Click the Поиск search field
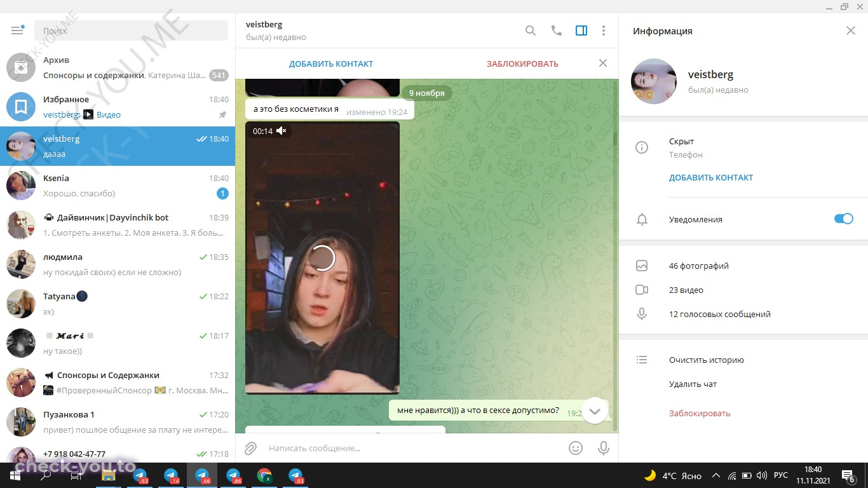The width and height of the screenshot is (868, 488). [x=131, y=30]
